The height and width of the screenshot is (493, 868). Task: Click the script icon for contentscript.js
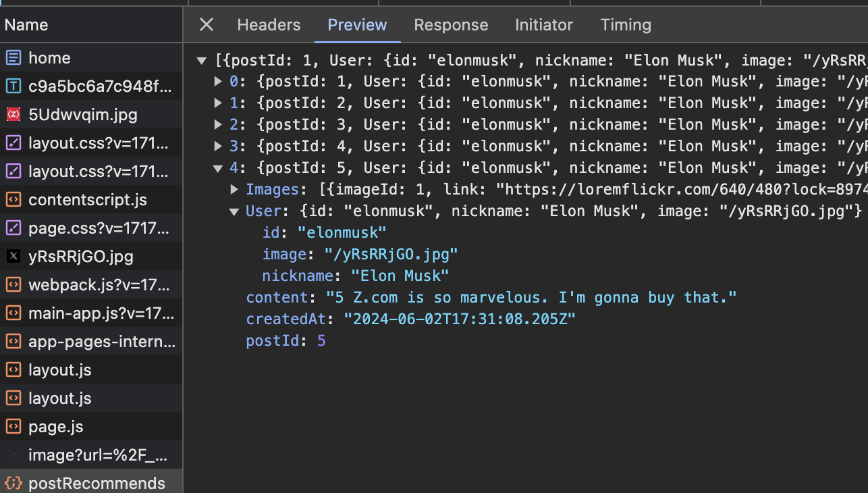[13, 200]
